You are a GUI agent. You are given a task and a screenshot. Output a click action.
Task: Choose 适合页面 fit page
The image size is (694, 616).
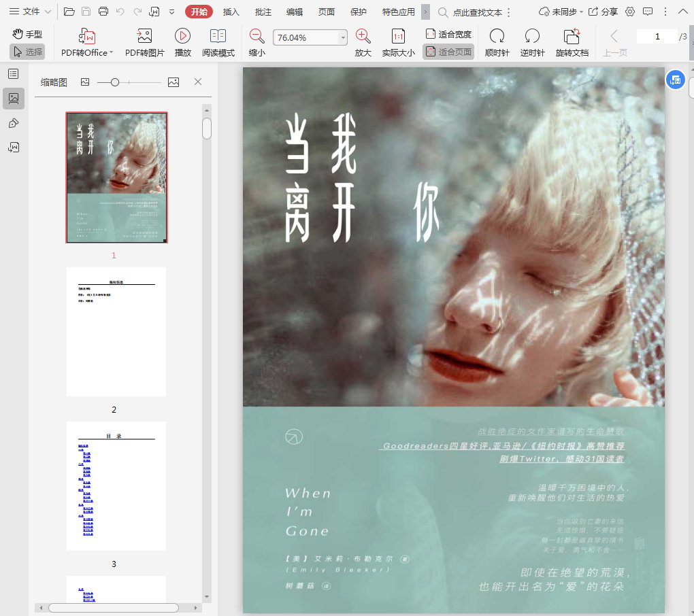point(448,52)
